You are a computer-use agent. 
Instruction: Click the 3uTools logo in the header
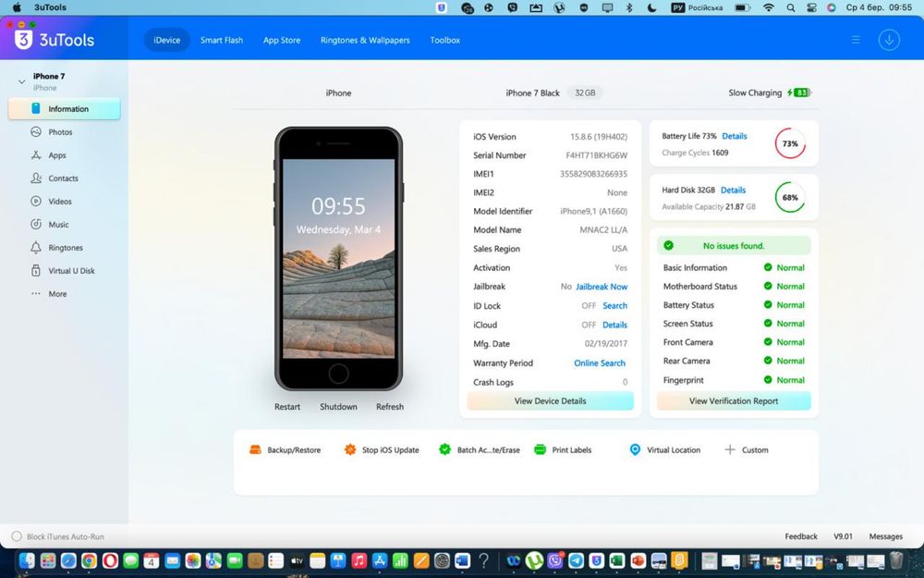coord(55,40)
